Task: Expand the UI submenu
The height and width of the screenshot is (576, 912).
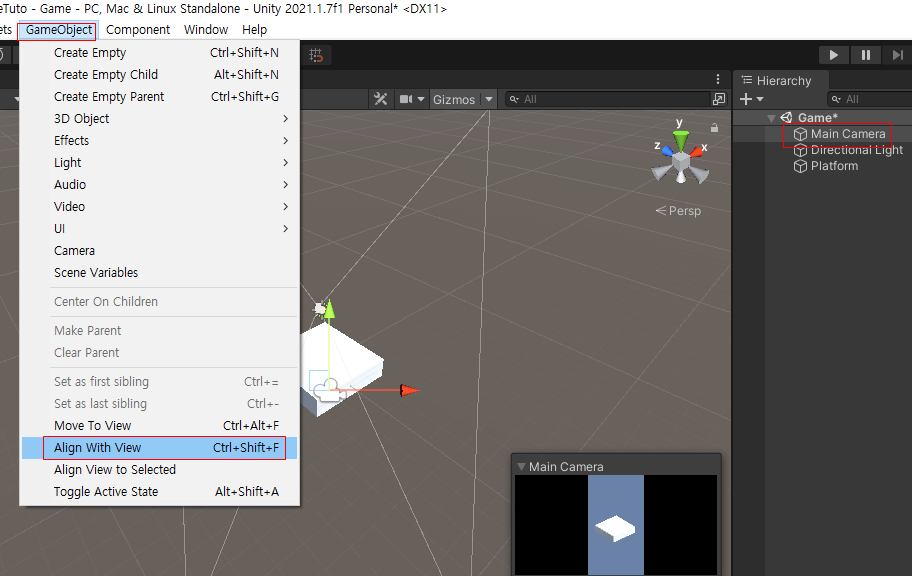Action: [159, 229]
